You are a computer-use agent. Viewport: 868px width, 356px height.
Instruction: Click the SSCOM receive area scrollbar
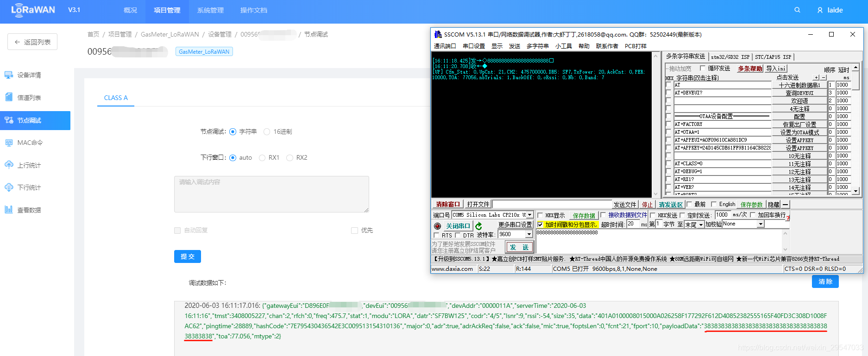point(655,125)
